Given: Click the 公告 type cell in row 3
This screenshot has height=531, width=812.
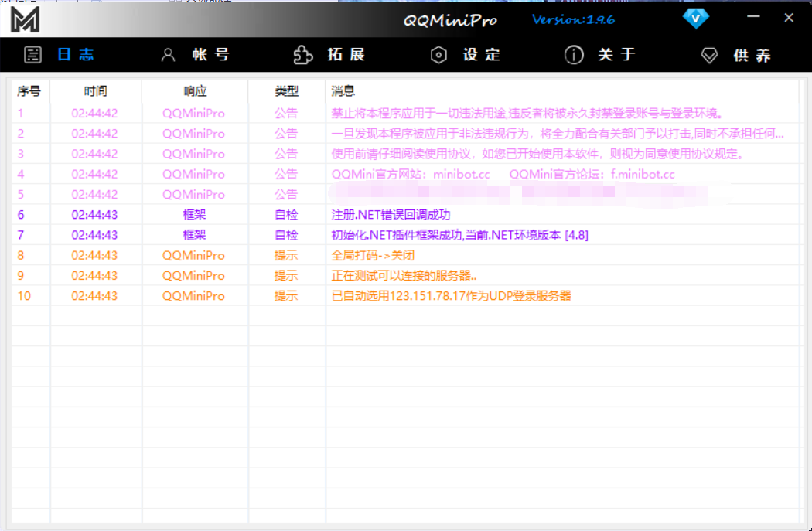Looking at the screenshot, I should pyautogui.click(x=286, y=154).
